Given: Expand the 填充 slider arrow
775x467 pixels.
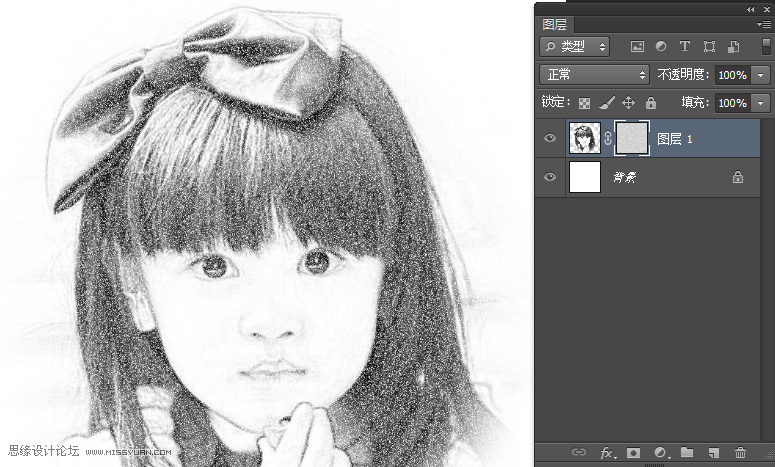Looking at the screenshot, I should point(760,103).
